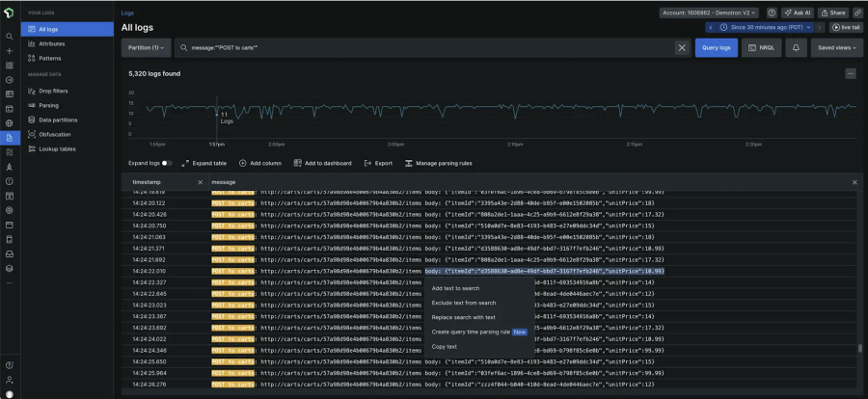Start live tail
The height and width of the screenshot is (399, 868).
pyautogui.click(x=846, y=27)
